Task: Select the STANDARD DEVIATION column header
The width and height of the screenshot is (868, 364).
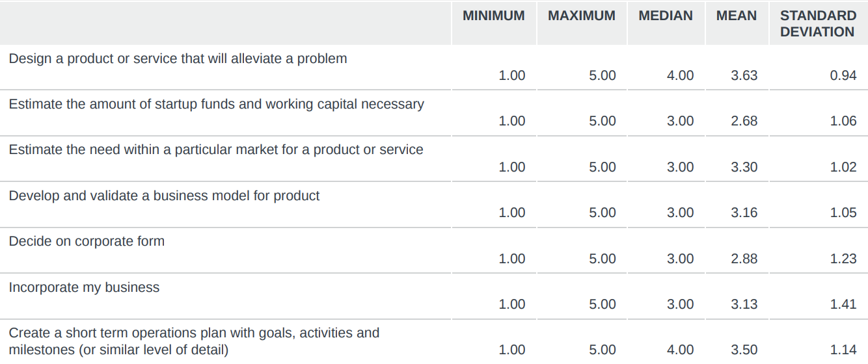Action: 818,24
